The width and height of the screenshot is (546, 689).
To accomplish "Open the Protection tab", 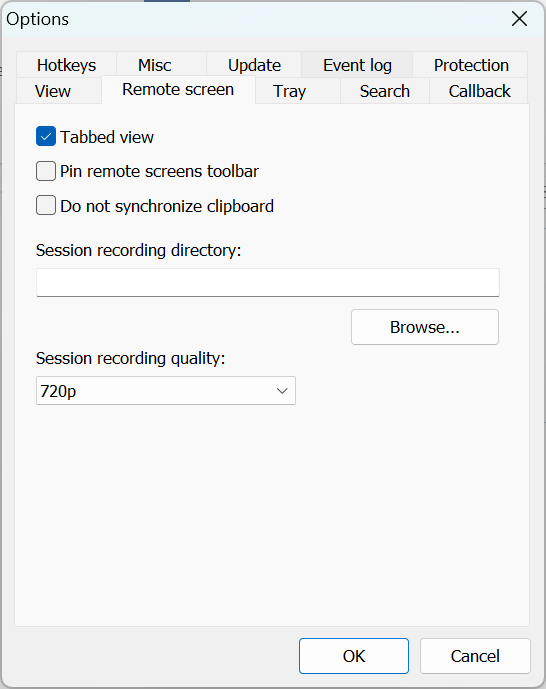I will [471, 65].
